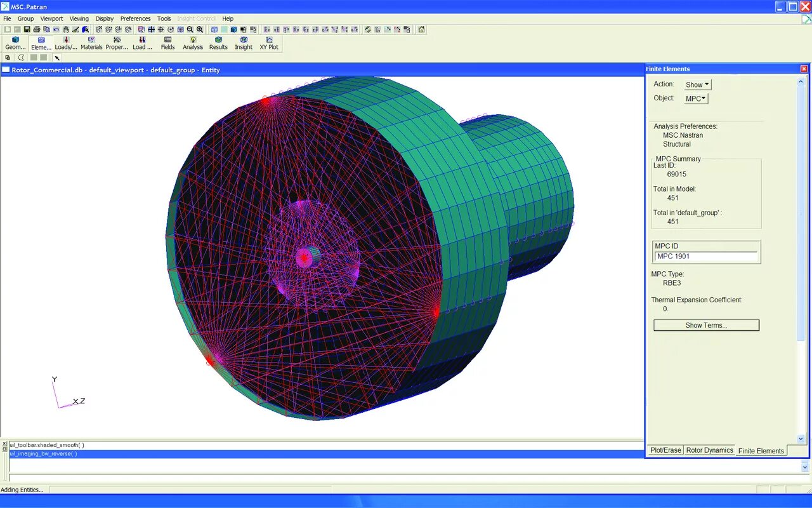Click the MPC ID input field
This screenshot has height=508, width=812.
click(706, 257)
